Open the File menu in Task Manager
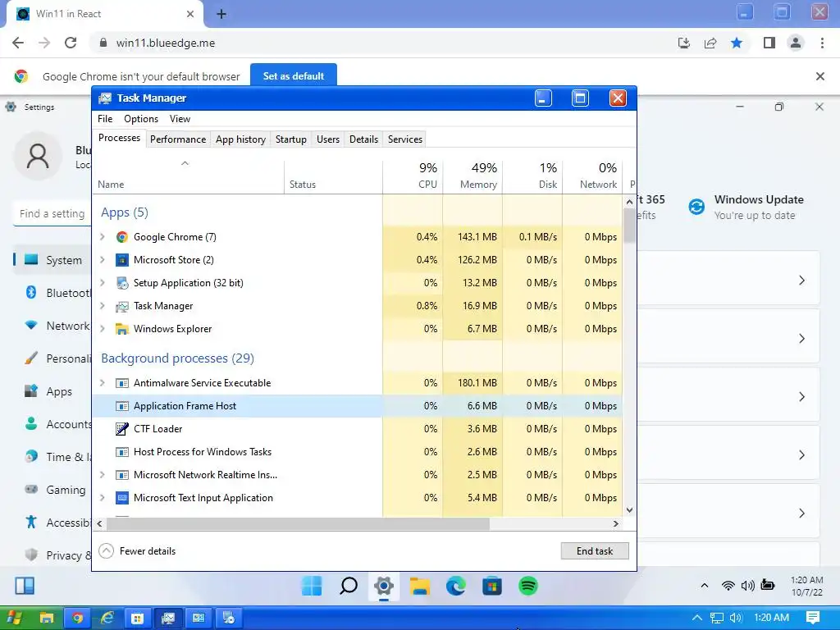 pyautogui.click(x=105, y=119)
